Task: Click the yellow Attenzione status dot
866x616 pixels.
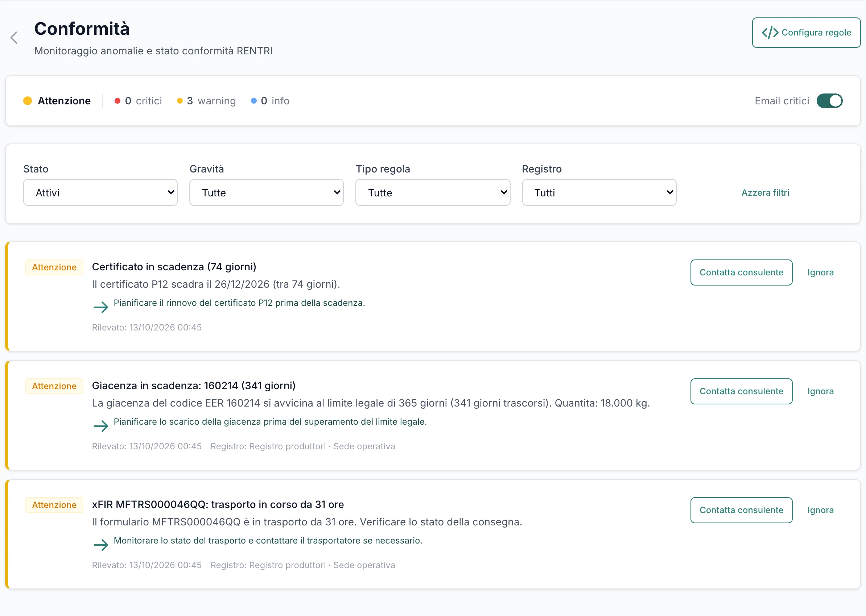Action: [27, 101]
